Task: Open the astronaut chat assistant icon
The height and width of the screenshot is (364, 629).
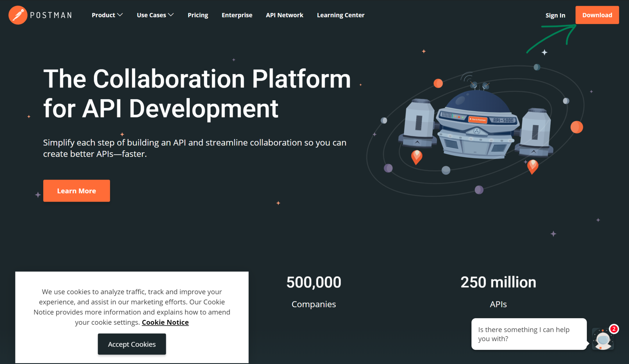Action: coord(603,340)
